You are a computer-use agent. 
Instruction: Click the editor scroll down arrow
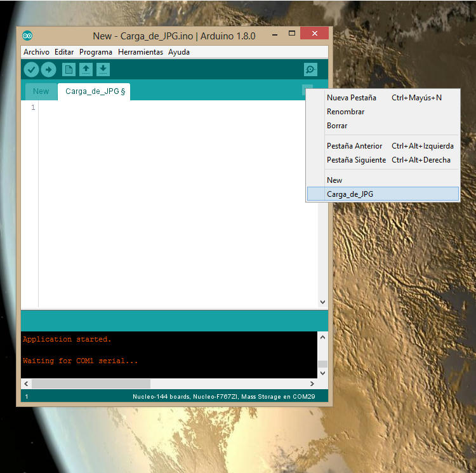point(322,302)
